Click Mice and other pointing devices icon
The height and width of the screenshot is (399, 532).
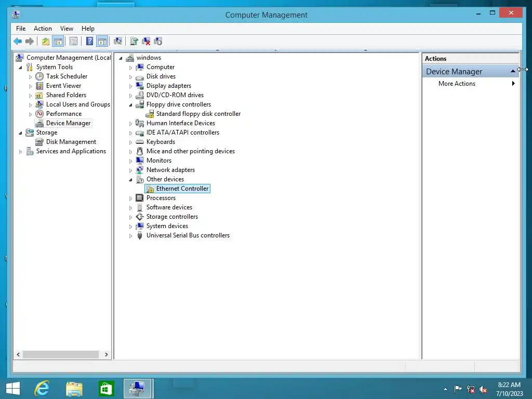(139, 151)
